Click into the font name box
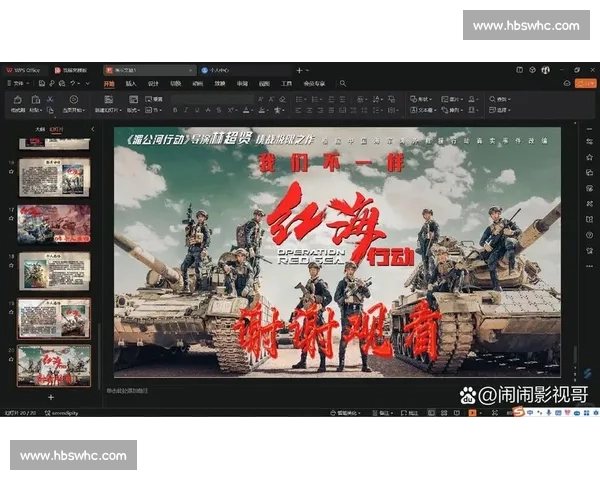 pos(212,99)
